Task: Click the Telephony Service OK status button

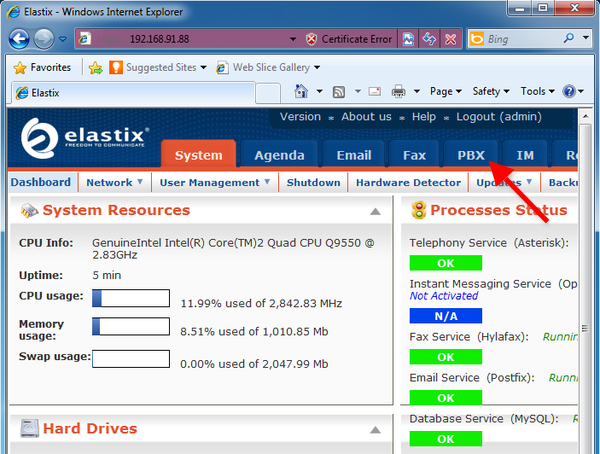Action: coord(446,263)
